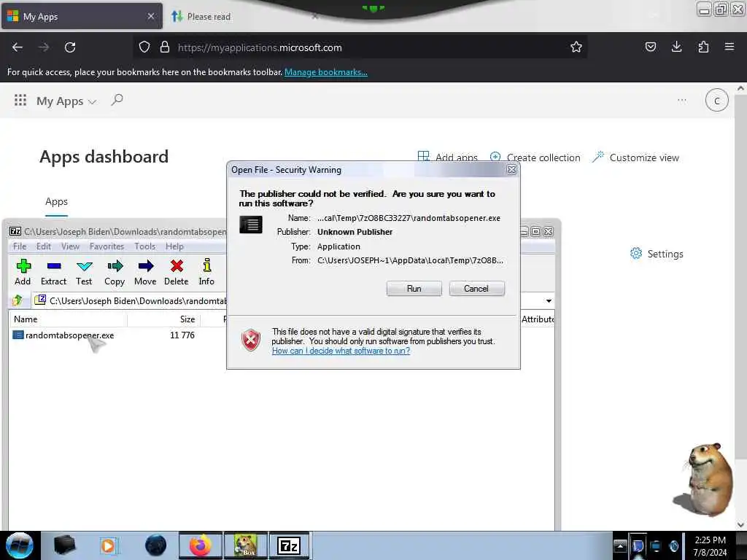Screen dimensions: 747x560
Task: Select the Apps tab on dashboard
Action: (56, 201)
